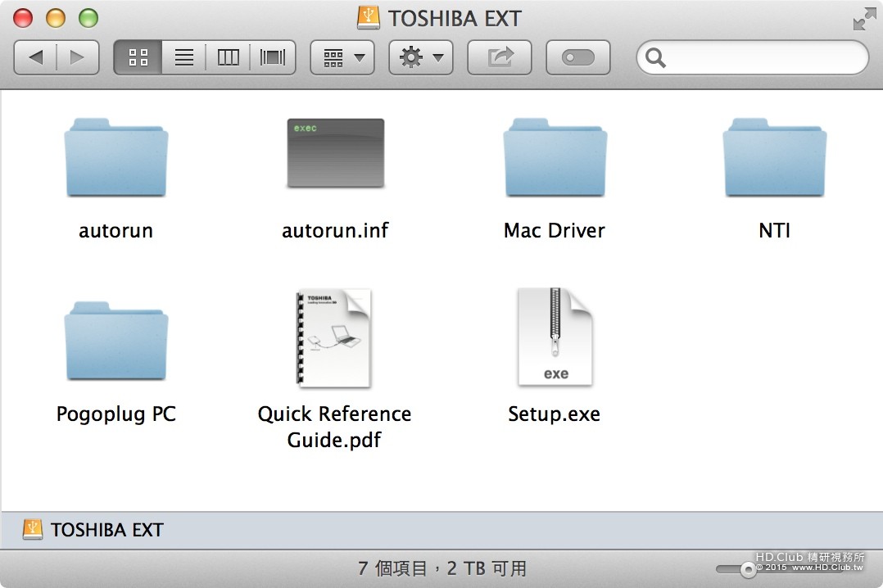Click the autorun.inf file name label
This screenshot has height=588, width=883.
click(335, 230)
